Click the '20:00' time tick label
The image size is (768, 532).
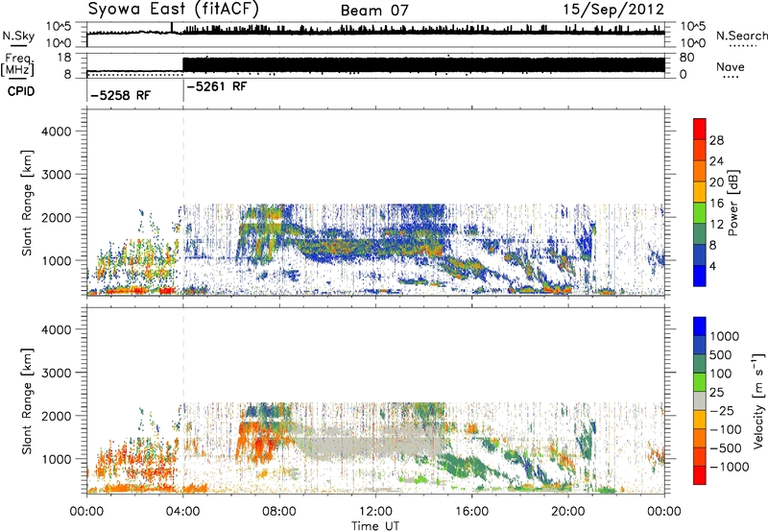pos(568,512)
